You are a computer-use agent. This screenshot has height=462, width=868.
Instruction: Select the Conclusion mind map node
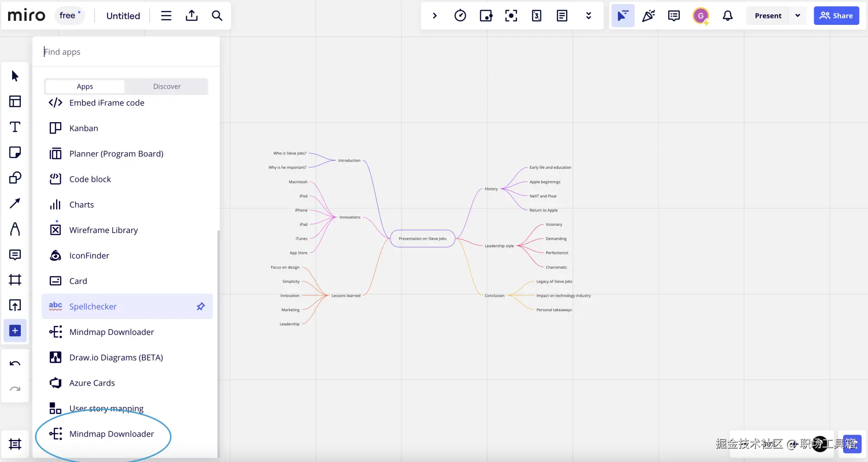tap(495, 296)
